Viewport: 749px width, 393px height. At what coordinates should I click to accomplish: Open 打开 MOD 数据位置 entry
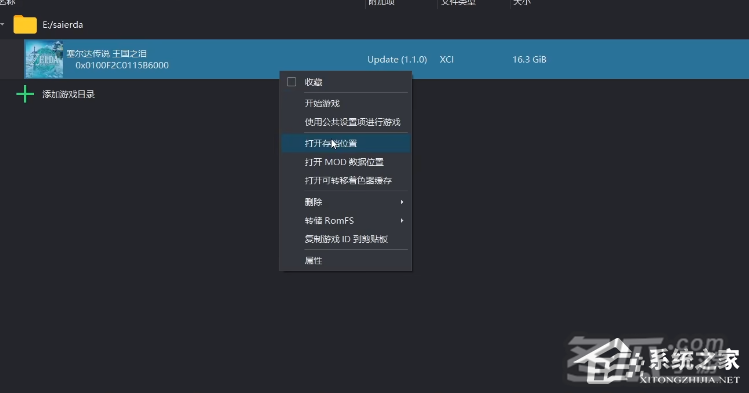coord(345,162)
